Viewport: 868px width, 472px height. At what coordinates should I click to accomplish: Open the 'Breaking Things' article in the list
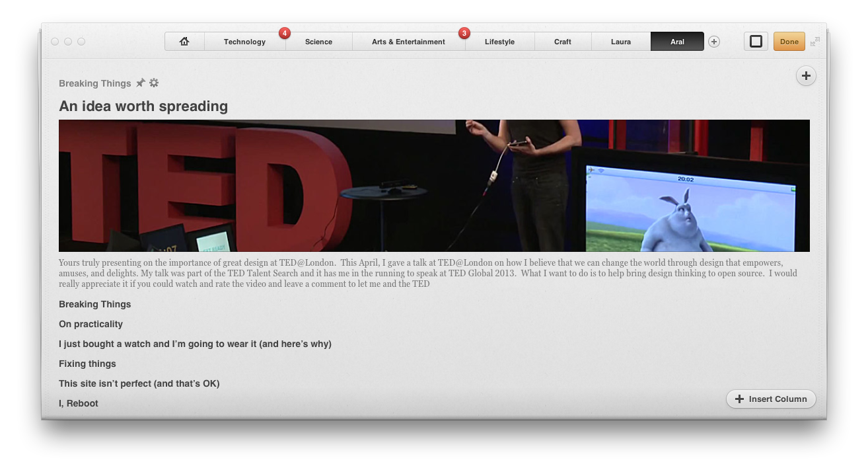[95, 304]
